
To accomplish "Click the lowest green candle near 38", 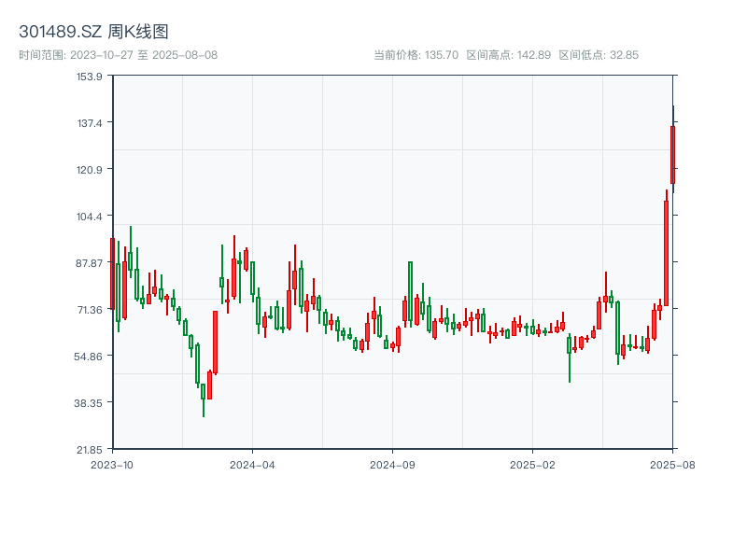I will pos(204,391).
